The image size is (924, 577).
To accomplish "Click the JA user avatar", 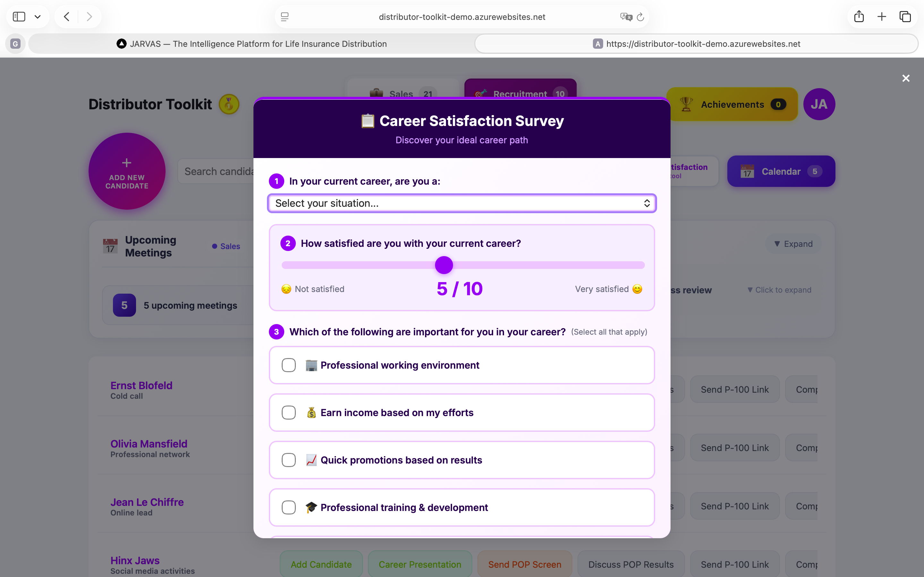I will tap(819, 104).
